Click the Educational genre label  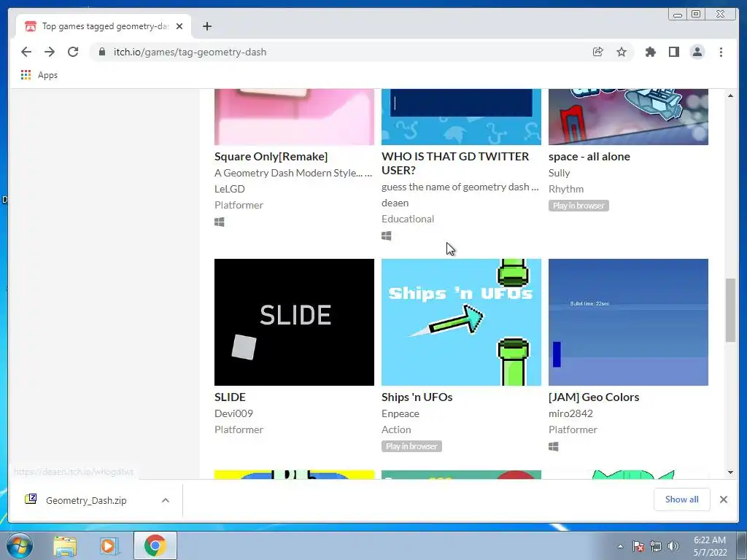tap(408, 219)
